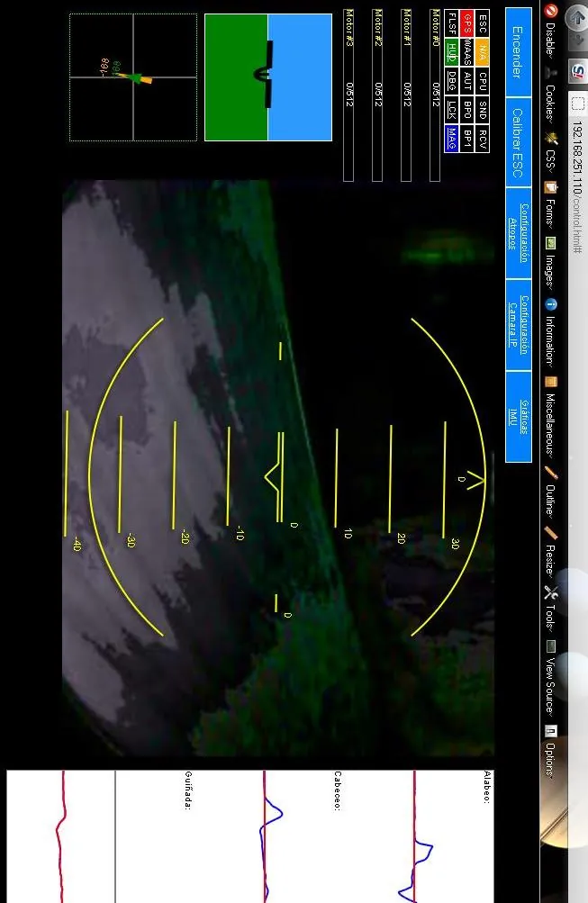Click the blue Information icon
Screen dimensions: 588x903
(x=551, y=304)
